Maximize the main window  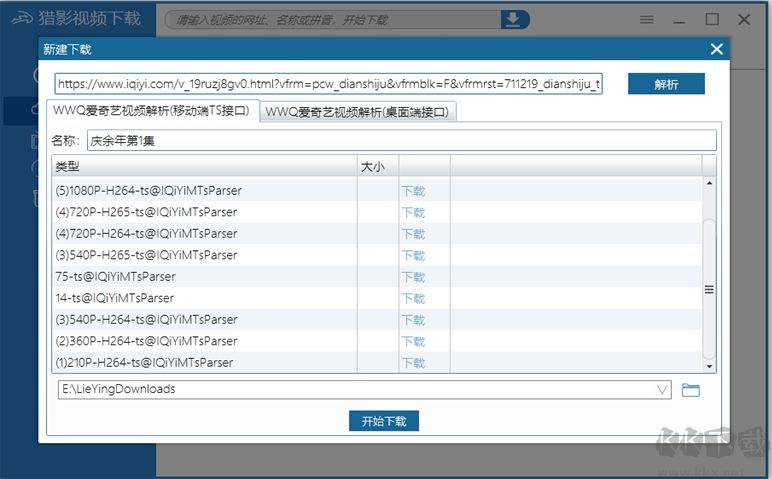coord(712,20)
